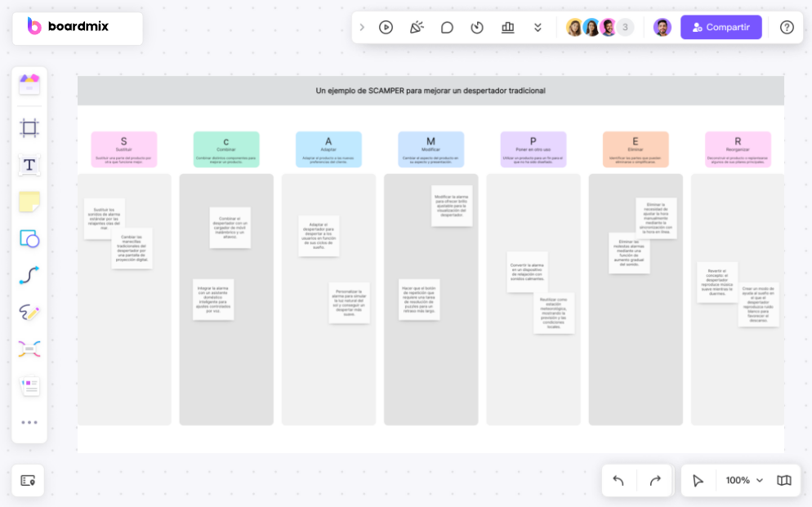Viewport: 812px width, 507px height.
Task: Click the boardmix logo
Action: click(69, 26)
